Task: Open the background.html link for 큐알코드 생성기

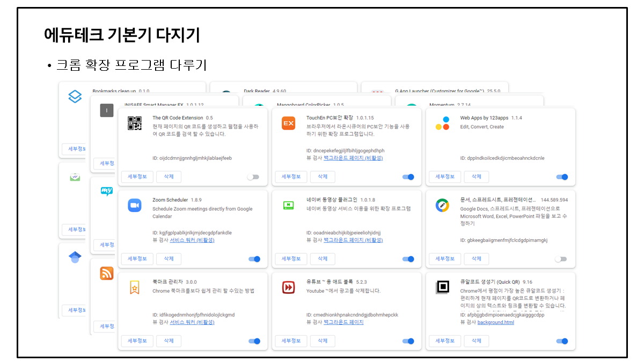Action: [x=496, y=322]
